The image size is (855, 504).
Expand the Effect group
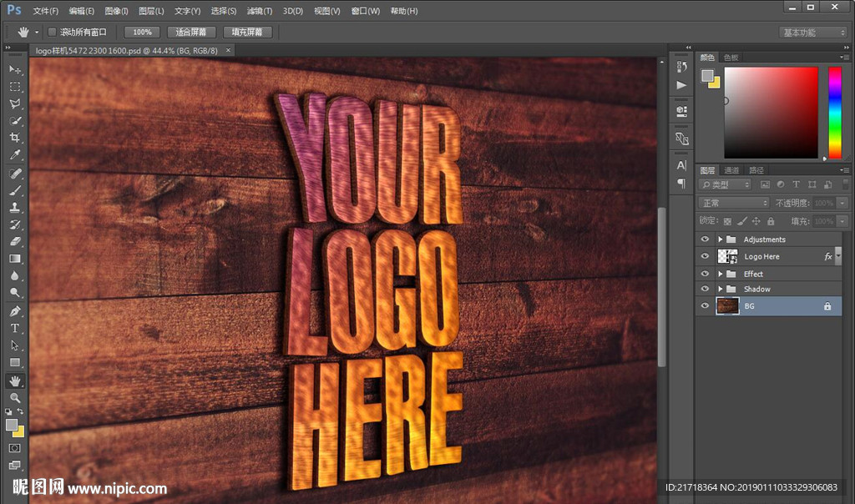[x=720, y=274]
